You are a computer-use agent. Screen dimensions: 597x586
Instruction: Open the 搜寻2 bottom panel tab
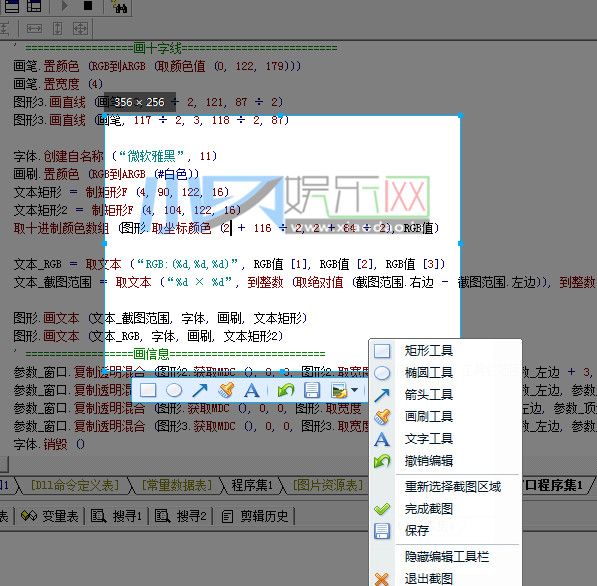click(180, 516)
